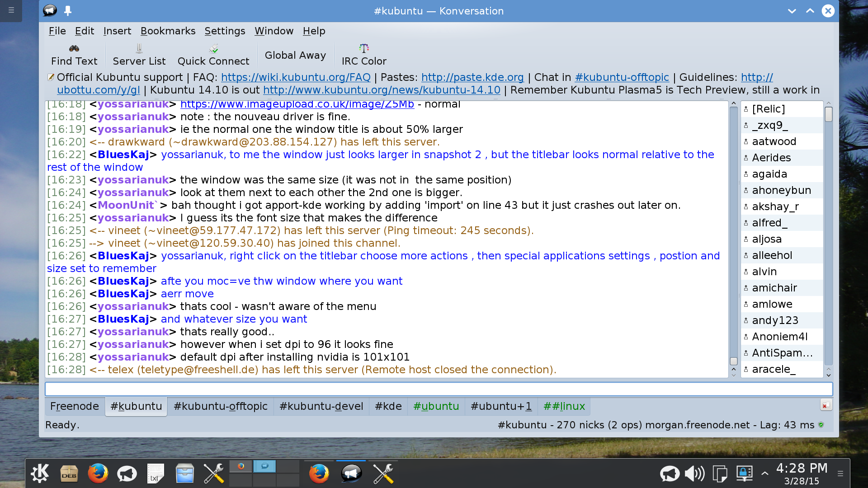Screen dimensions: 868x488
Task: Click the Konversation window menu icon
Action: coord(50,10)
